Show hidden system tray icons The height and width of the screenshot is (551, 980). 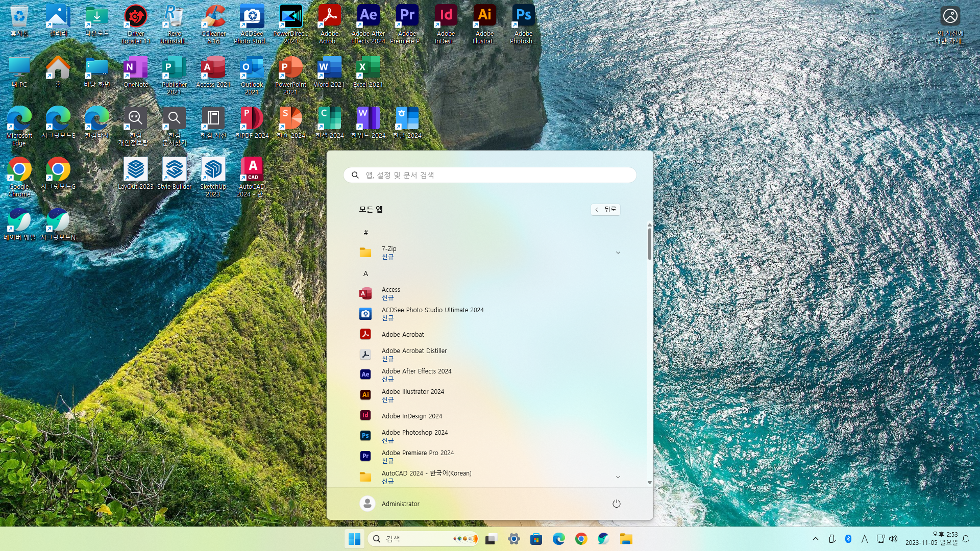click(815, 539)
